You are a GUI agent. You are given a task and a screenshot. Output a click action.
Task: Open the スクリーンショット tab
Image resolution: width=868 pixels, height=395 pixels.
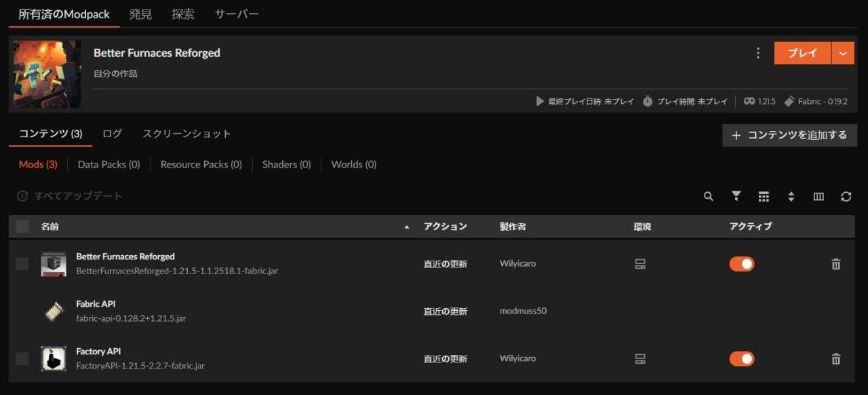tap(187, 134)
